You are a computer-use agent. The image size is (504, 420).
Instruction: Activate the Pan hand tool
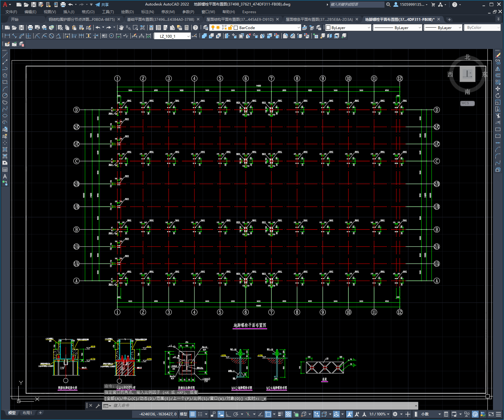pyautogui.click(x=121, y=28)
